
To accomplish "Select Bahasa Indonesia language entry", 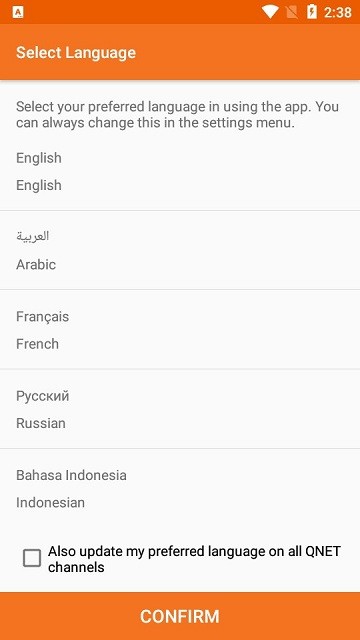I will (180, 489).
